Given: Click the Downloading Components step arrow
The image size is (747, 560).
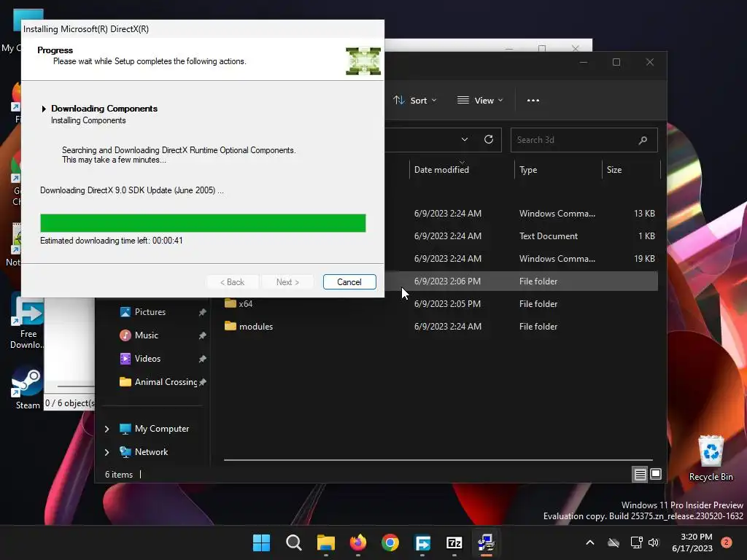Looking at the screenshot, I should coord(44,109).
